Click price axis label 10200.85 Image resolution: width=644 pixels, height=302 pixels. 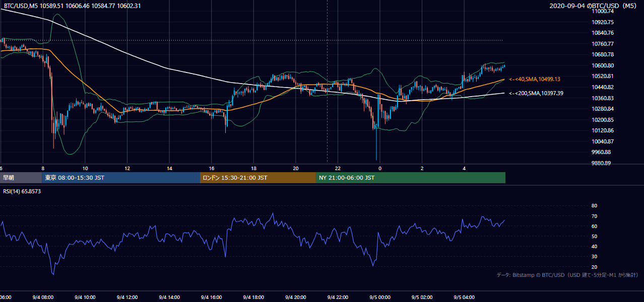[x=603, y=120]
